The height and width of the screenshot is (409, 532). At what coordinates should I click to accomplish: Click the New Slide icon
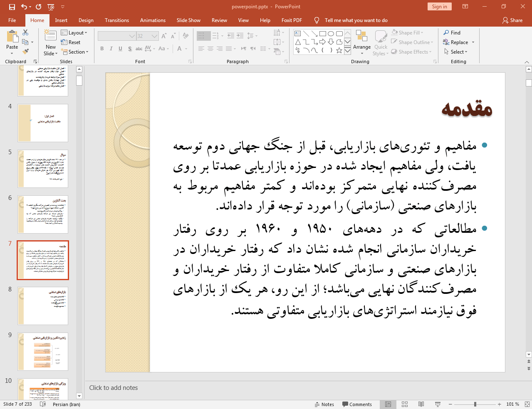[x=50, y=37]
